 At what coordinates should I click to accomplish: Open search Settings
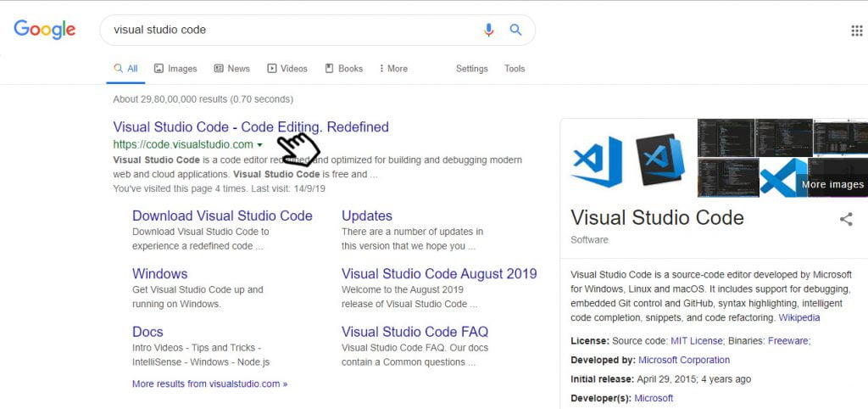[471, 69]
